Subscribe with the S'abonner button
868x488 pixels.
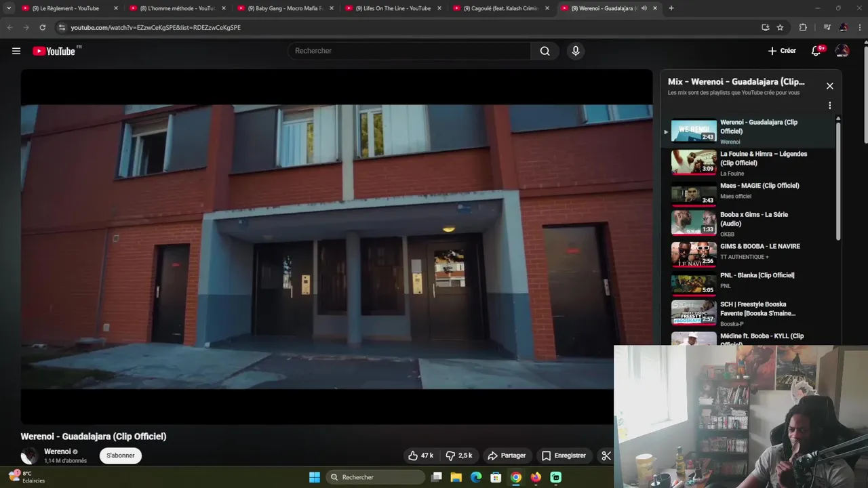pos(121,455)
